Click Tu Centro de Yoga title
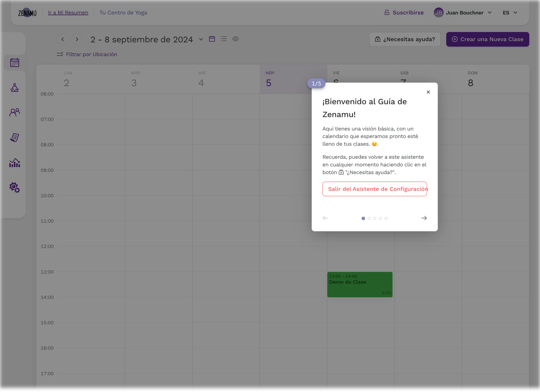 pos(123,13)
